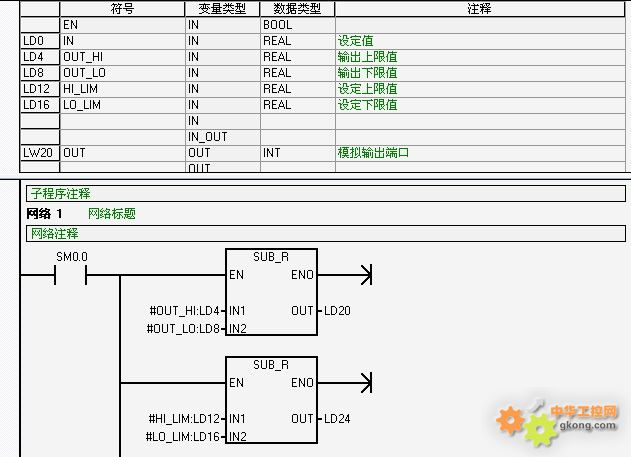Select the BOOL data type cell
Viewport: 631px width, 457px height.
click(x=297, y=25)
